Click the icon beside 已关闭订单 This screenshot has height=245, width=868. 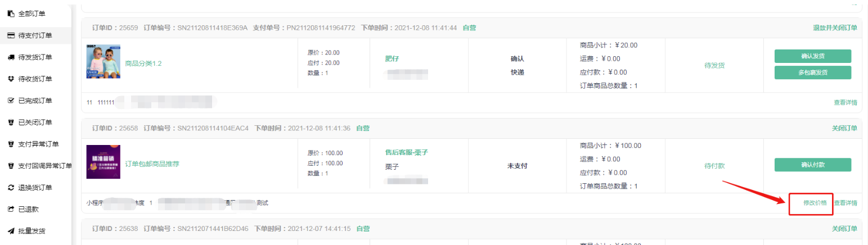[x=11, y=122]
